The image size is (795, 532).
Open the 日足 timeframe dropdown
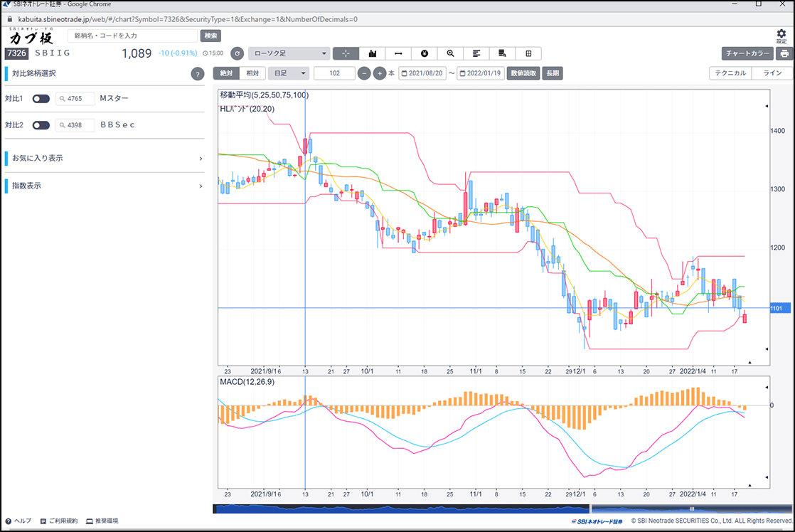click(289, 73)
